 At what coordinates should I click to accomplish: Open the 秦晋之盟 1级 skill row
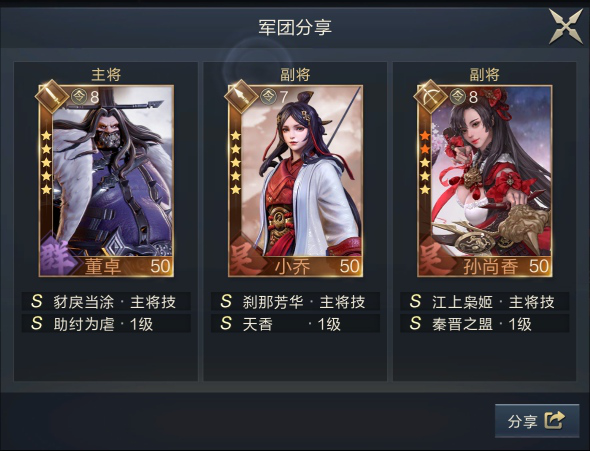point(485,323)
